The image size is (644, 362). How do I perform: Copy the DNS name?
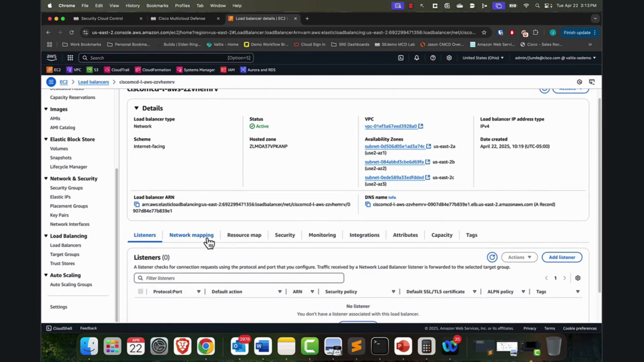coord(368,204)
